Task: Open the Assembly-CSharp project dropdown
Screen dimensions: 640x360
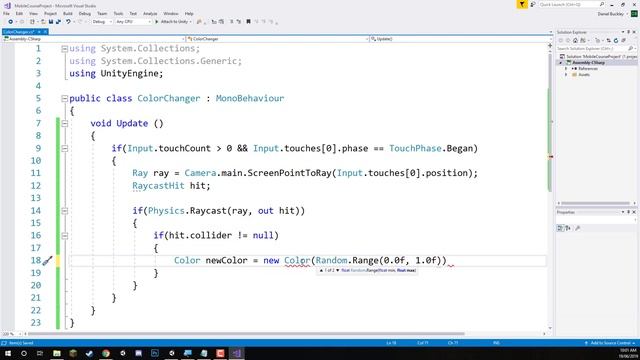Action: (x=93, y=39)
